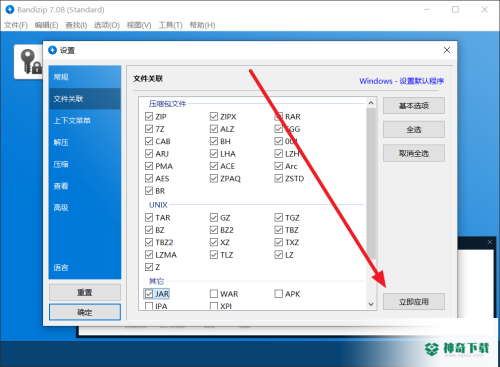Uncheck the CAB checkbox
500x367 pixels.
point(149,141)
